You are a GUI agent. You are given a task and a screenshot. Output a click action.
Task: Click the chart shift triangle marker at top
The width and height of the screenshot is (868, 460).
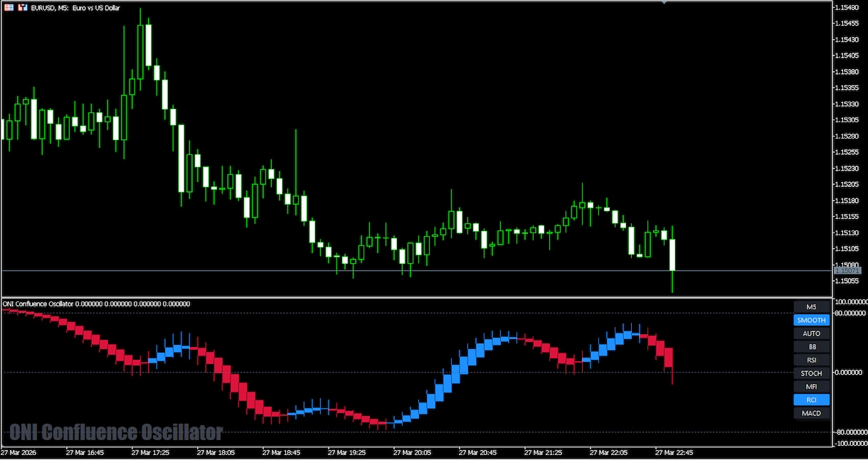click(665, 4)
